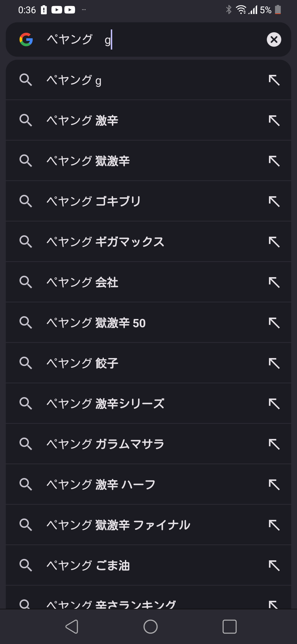The image size is (297, 644).
Task: Fill query using arrow beside ペヤング 激辛シリーズ
Action: click(274, 404)
